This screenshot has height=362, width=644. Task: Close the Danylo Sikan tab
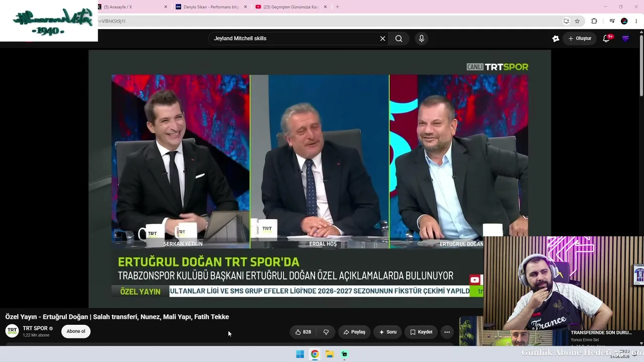click(246, 7)
